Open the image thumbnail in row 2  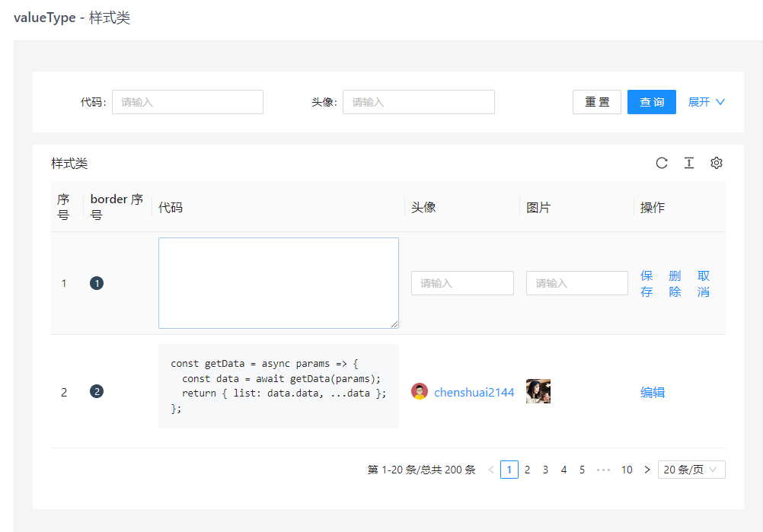coord(538,391)
